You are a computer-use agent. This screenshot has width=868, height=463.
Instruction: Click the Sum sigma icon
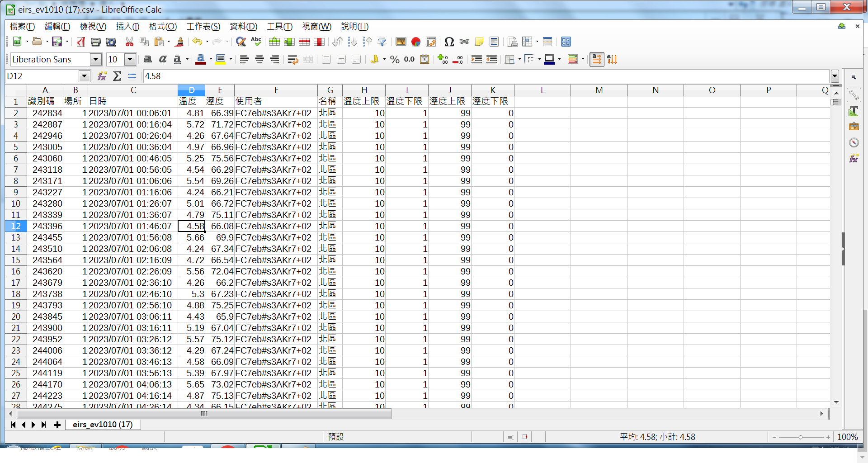pos(117,76)
